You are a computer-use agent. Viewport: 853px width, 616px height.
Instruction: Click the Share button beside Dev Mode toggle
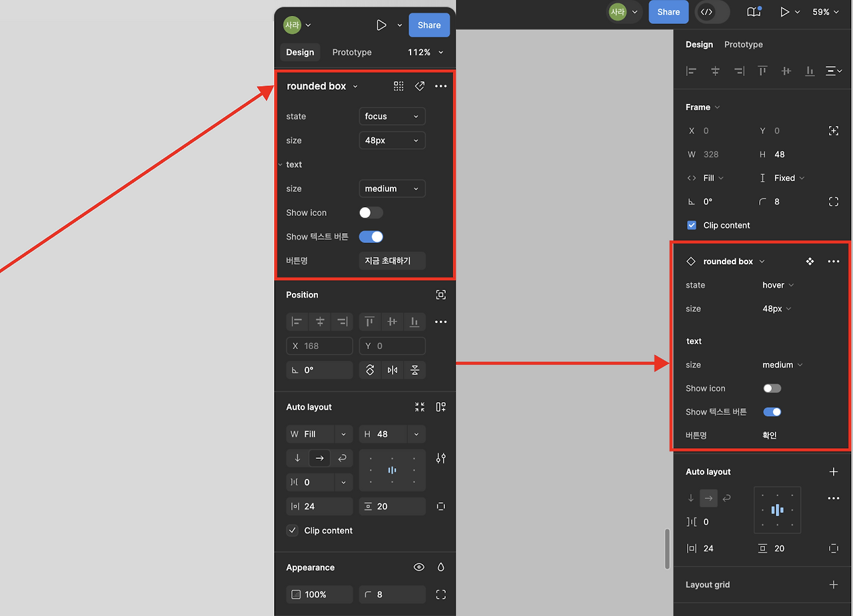pos(668,12)
